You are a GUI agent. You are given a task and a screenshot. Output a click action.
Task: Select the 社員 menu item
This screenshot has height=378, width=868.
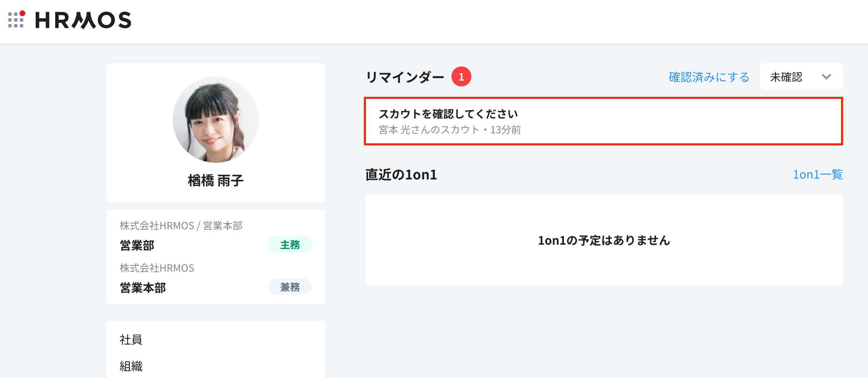coord(131,340)
